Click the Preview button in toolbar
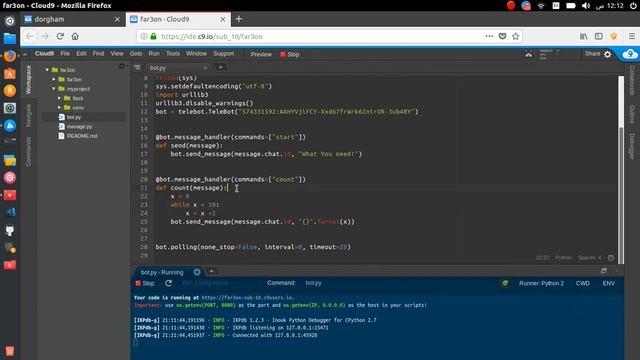Screen dimensions: 640x360 pyautogui.click(x=261, y=54)
